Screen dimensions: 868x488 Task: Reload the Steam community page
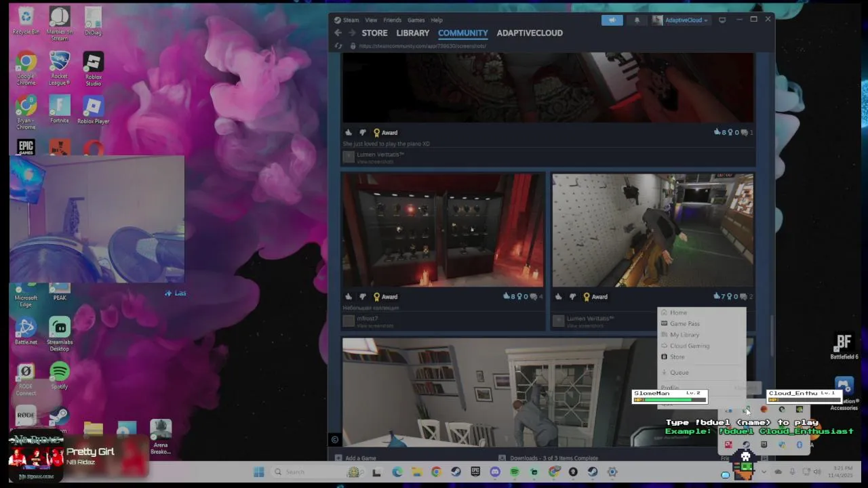(x=338, y=46)
